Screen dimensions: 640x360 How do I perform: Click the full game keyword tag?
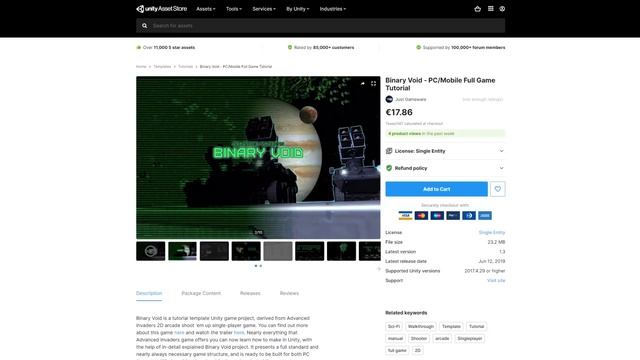(397, 350)
